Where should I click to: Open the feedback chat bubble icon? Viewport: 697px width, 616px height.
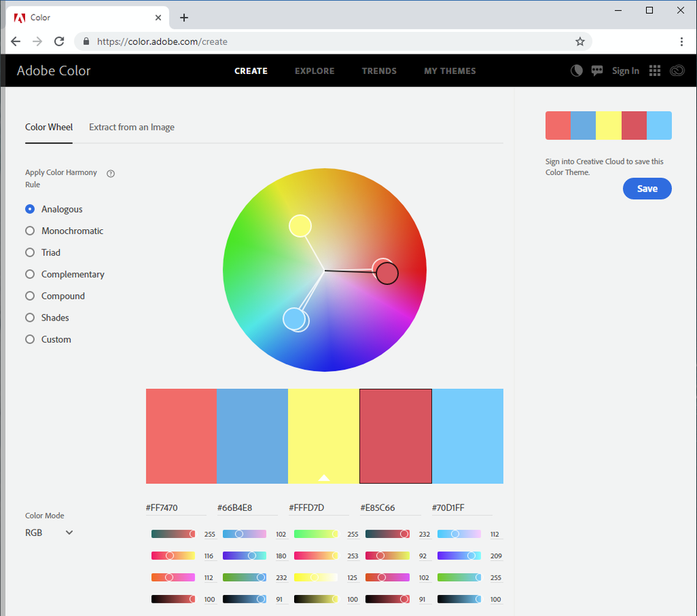point(597,70)
